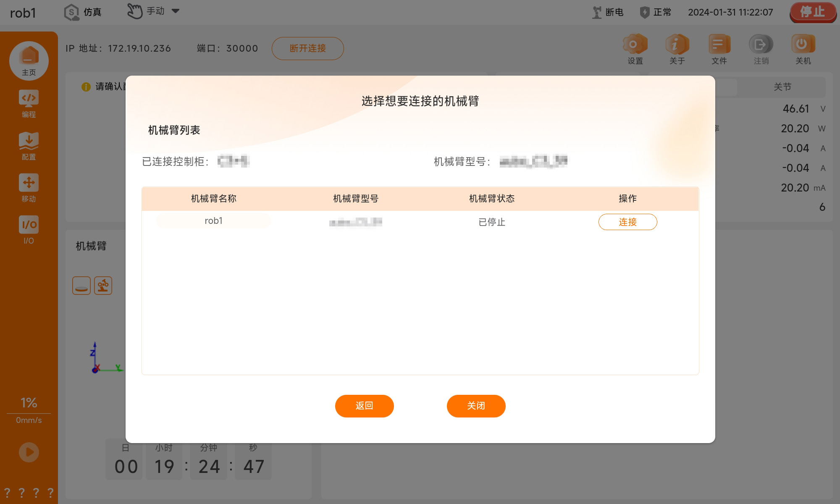Click the 19 hours counter

click(x=164, y=467)
